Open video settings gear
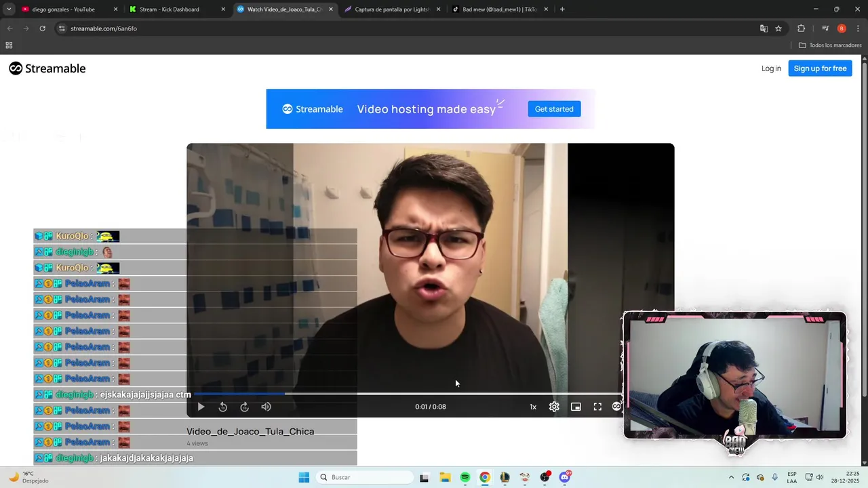Viewport: 868px width, 488px height. click(554, 407)
